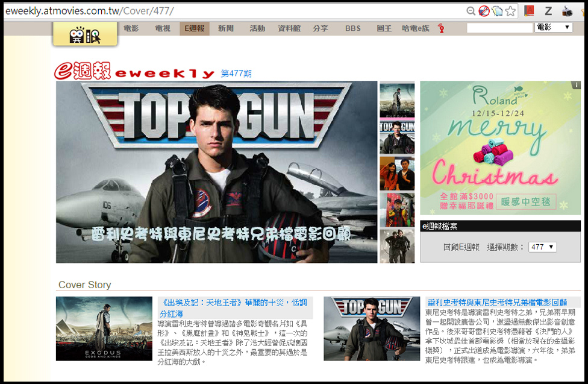The height and width of the screenshot is (384, 588).
Task: Select the two running men thumbnail in strip
Action: (397, 246)
